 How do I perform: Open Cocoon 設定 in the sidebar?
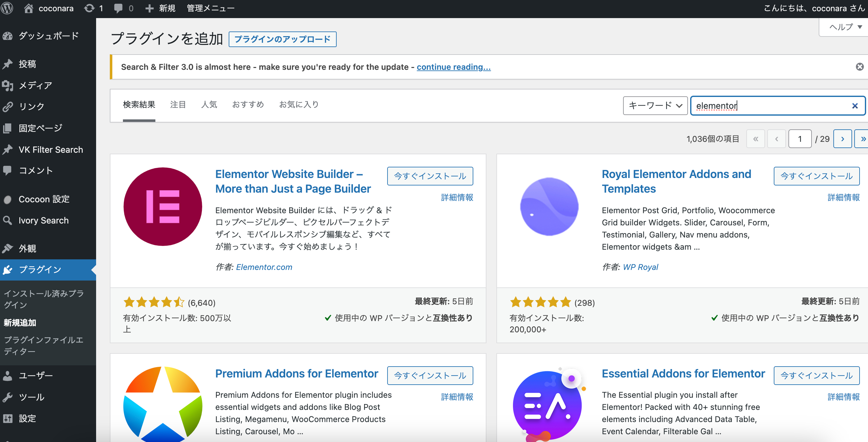tap(48, 199)
